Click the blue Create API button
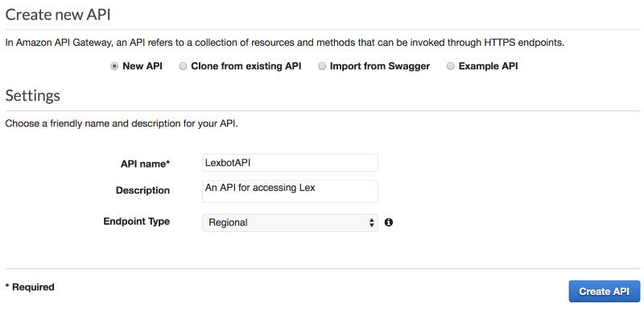 click(605, 291)
